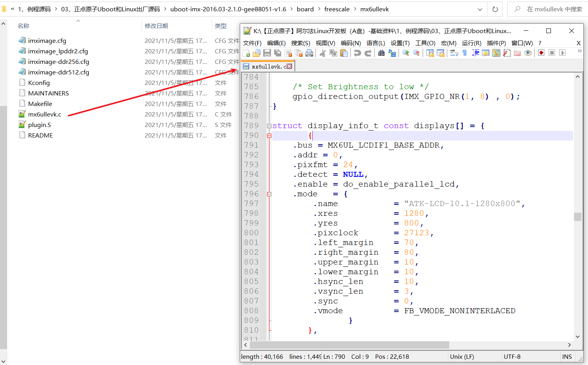Click the editor vertical scrollbar thumb
This screenshot has height=365, width=588.
coord(577,217)
